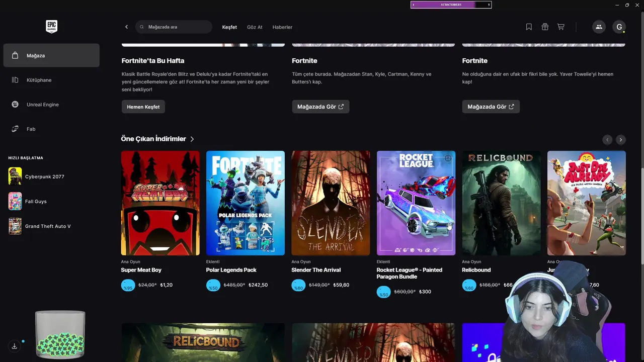Open the Relicbound cover in discounts row
The image size is (644, 362).
pyautogui.click(x=501, y=203)
